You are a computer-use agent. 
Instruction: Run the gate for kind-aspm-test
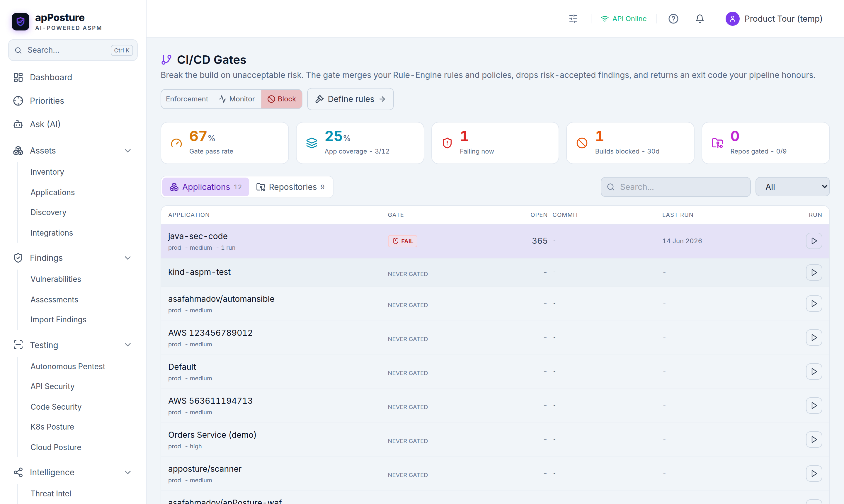[814, 273]
